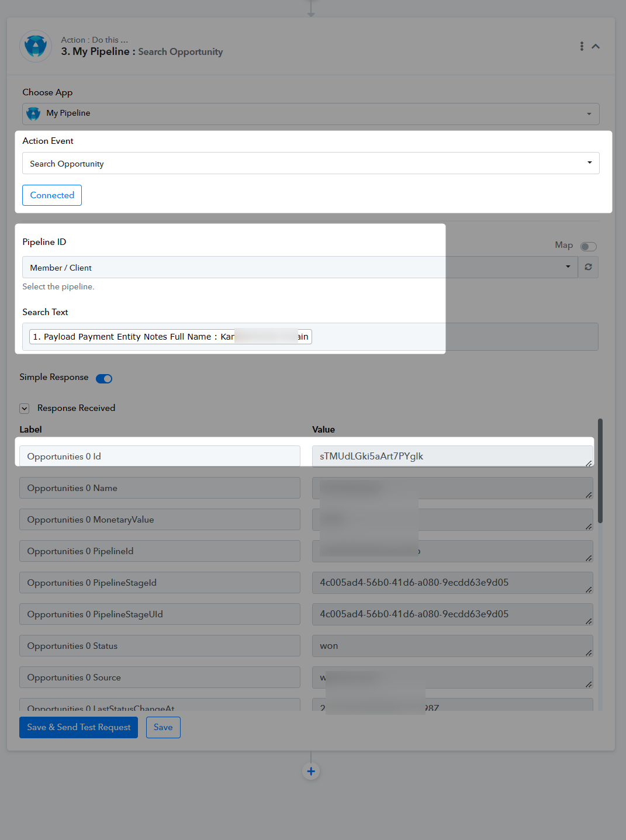Viewport: 626px width, 840px height.
Task: Select the Opportunities 0 Status label
Action: [160, 646]
